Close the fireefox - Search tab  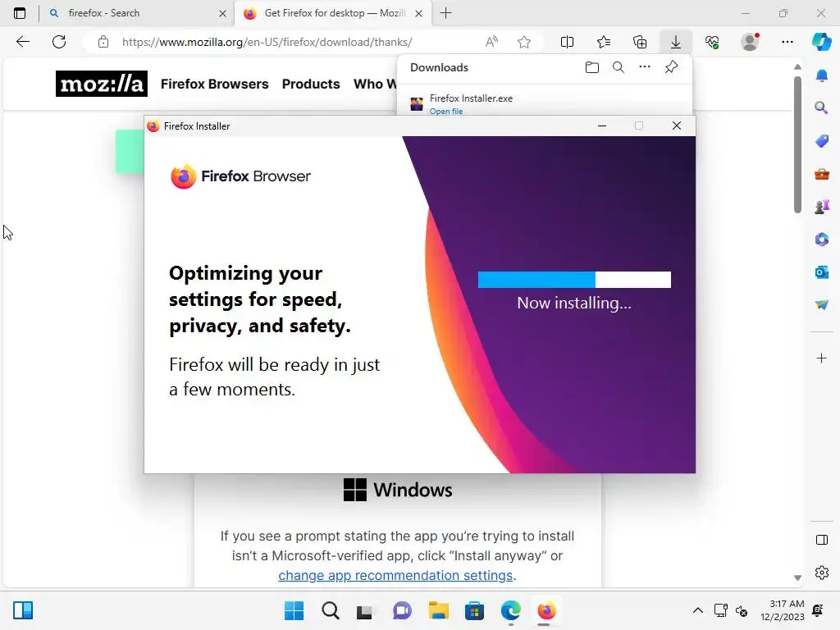223,14
